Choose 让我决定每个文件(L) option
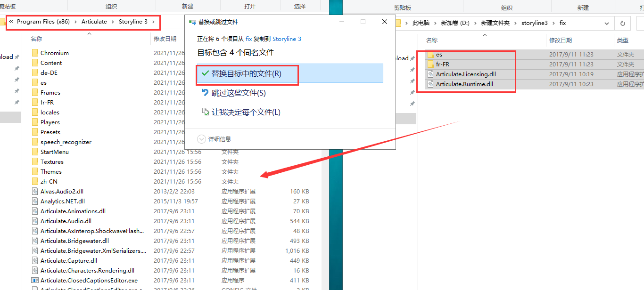The height and width of the screenshot is (290, 644). point(289,112)
